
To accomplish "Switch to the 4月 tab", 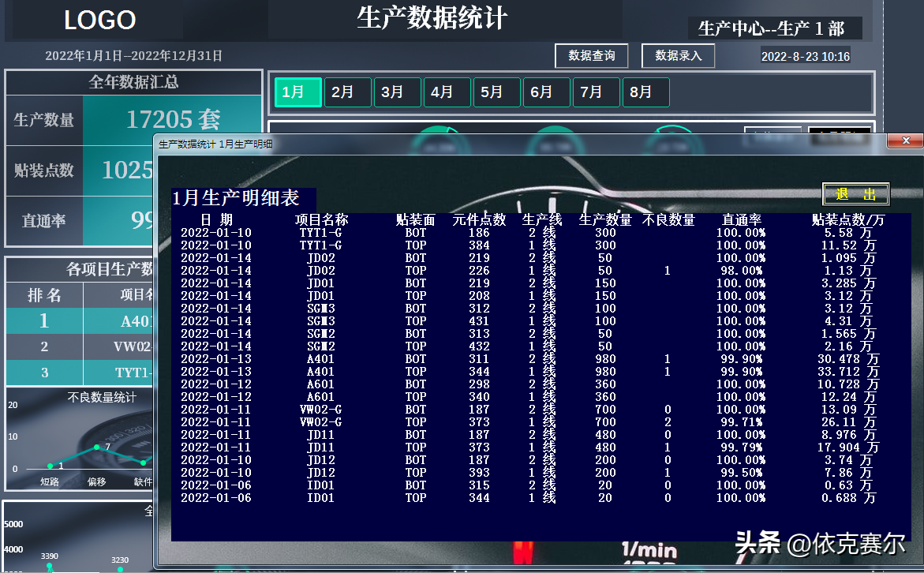I will [447, 92].
